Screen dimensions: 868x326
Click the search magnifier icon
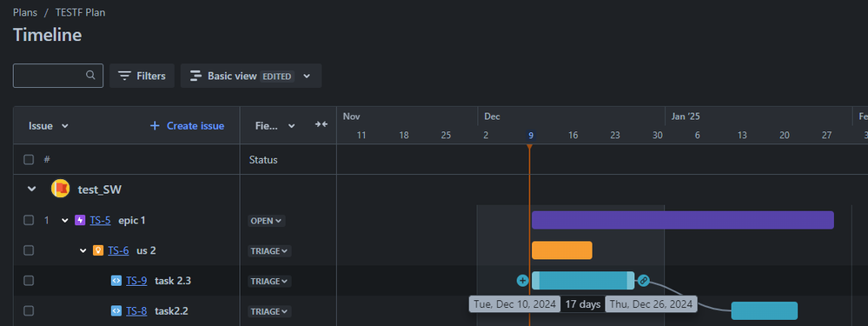(x=90, y=76)
